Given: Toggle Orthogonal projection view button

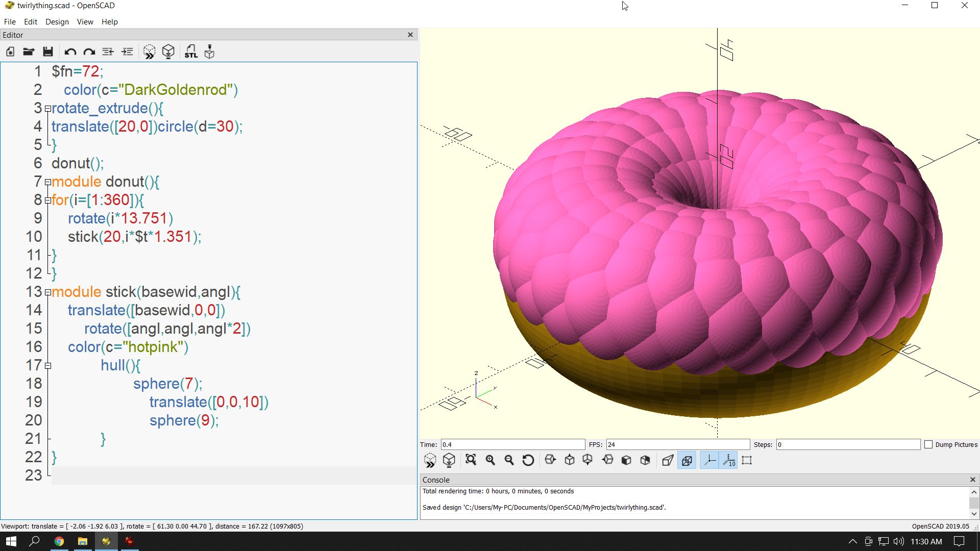Looking at the screenshot, I should (687, 460).
